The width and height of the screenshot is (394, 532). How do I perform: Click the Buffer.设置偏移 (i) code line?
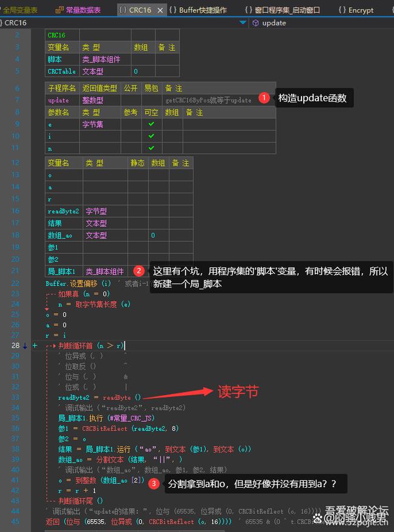pos(78,284)
